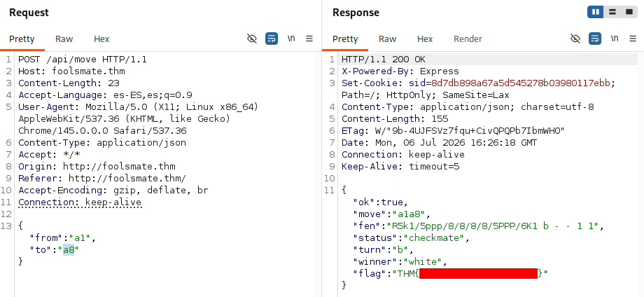The image size is (644, 297).
Task: Click Referer value http://foolsmate.thm/
Action: tap(127, 179)
